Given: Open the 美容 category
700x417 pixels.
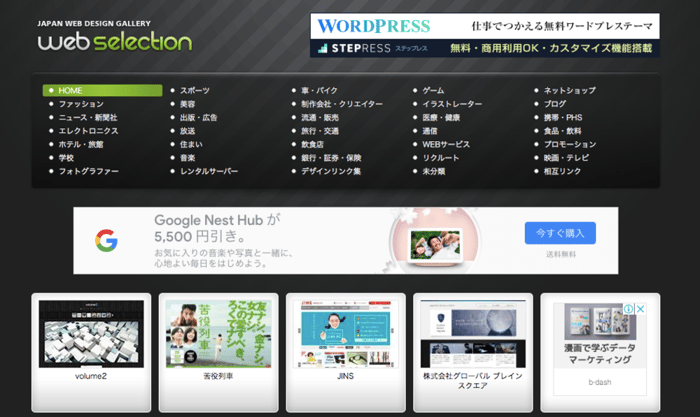Looking at the screenshot, I should (x=188, y=104).
